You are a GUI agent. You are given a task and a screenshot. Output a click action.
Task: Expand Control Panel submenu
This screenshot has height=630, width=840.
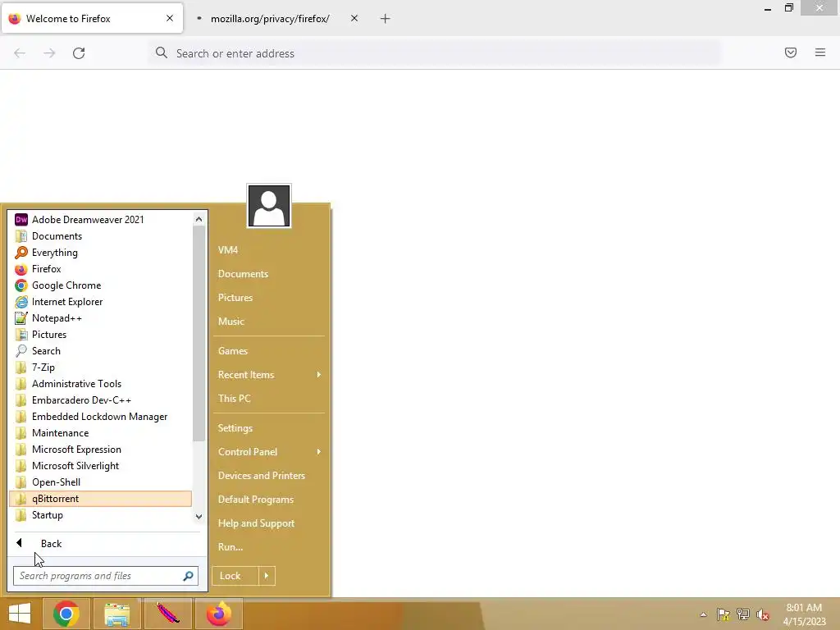point(269,452)
